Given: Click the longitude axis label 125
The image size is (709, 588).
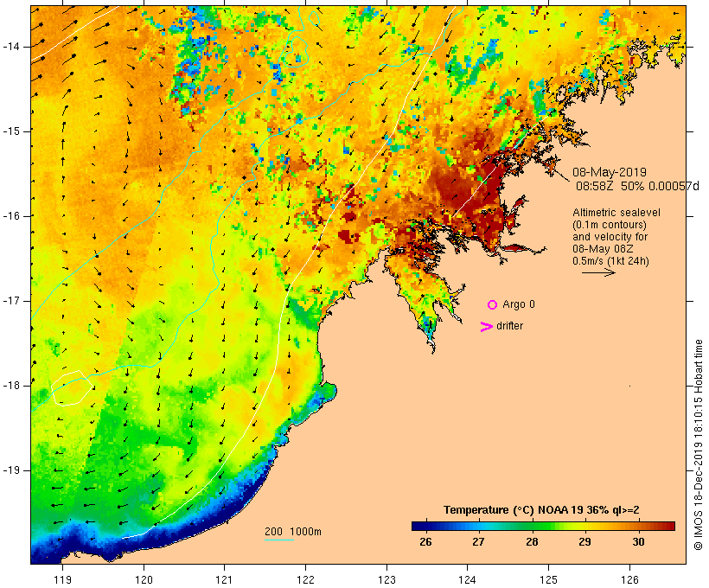Looking at the screenshot, I should pos(548,579).
